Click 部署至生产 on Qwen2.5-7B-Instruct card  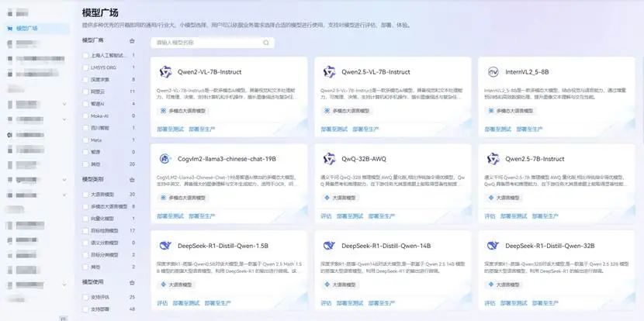pyautogui.click(x=545, y=216)
